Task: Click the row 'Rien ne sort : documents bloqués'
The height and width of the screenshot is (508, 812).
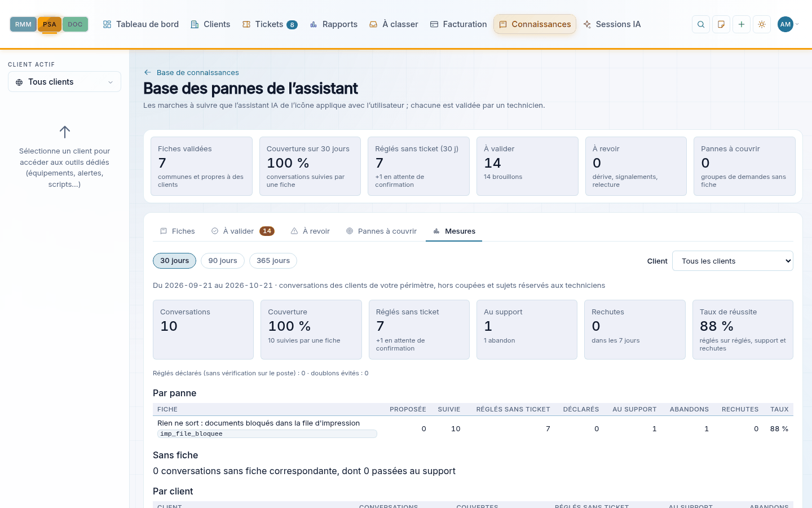Action: 473,428
